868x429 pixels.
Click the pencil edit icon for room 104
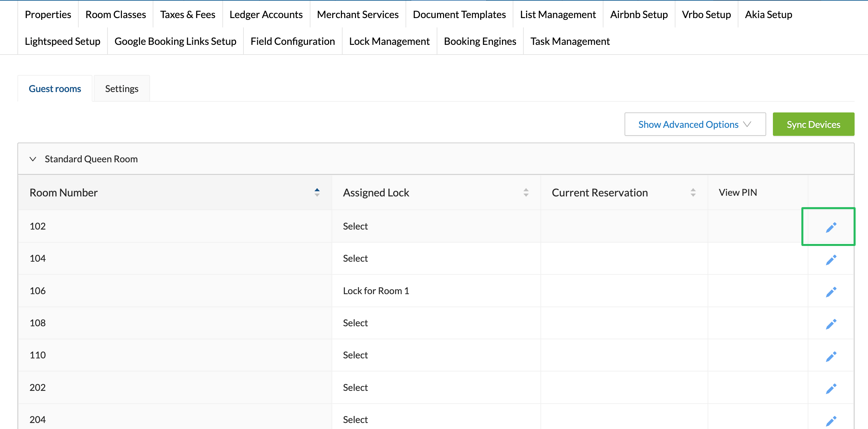click(x=830, y=260)
